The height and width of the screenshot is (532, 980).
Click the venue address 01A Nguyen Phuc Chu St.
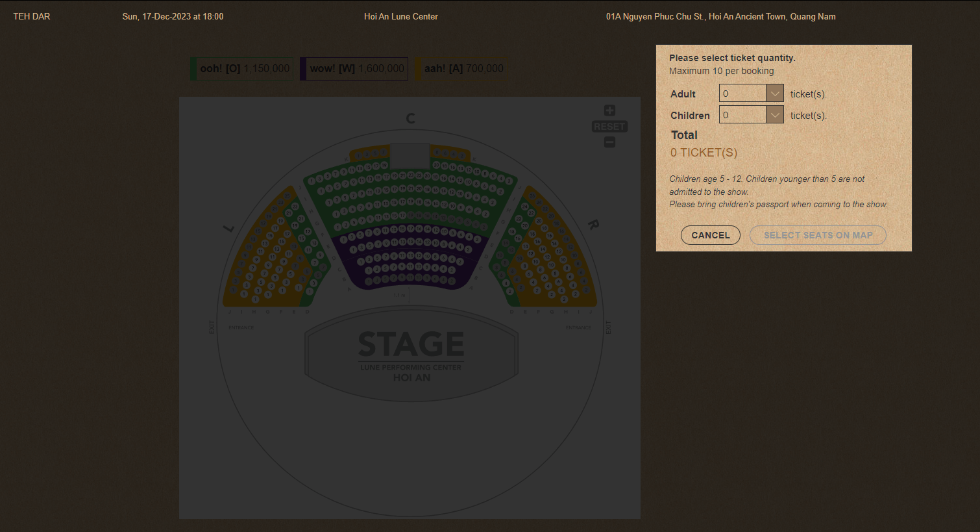(x=720, y=16)
